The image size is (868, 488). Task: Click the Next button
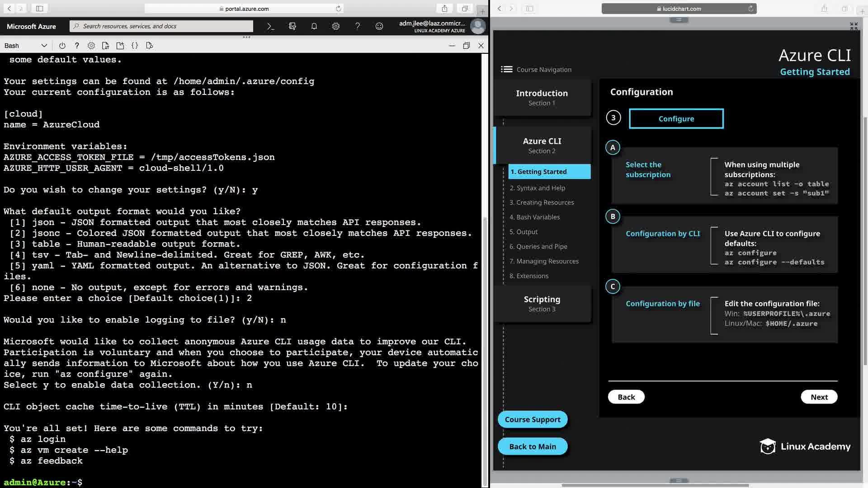tap(819, 397)
